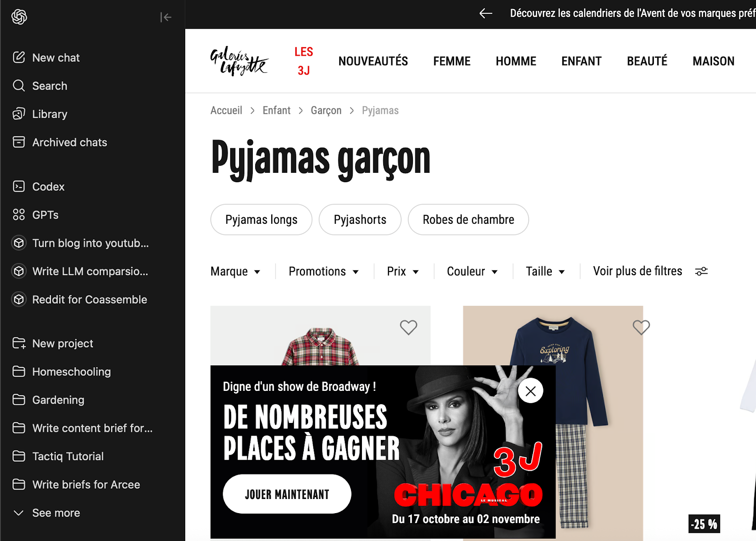This screenshot has height=541, width=756.
Task: Click the Archived chats box icon
Action: click(x=19, y=142)
